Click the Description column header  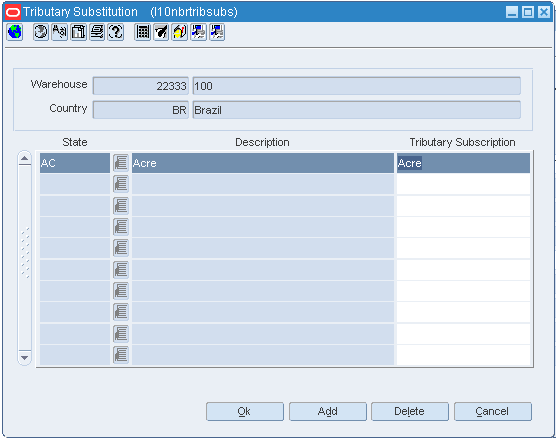262,142
